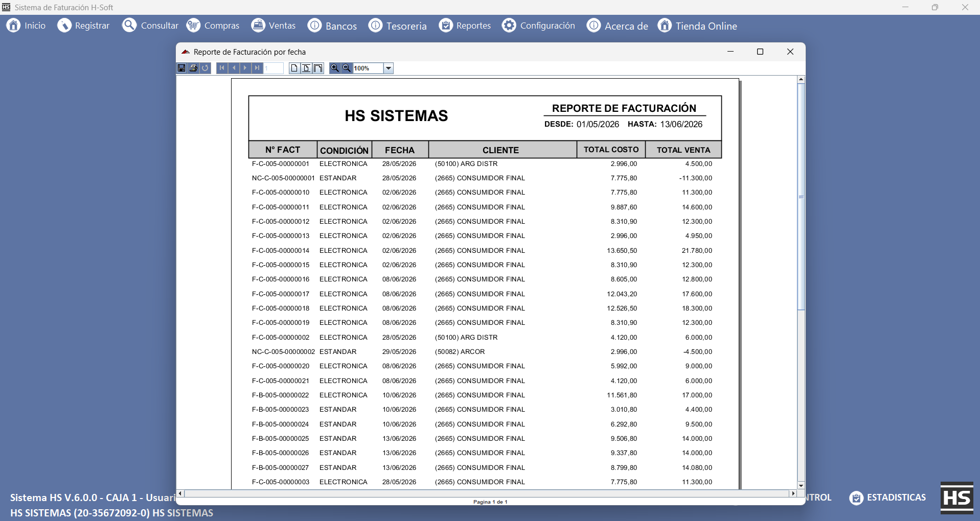Zoom in on the report

(x=335, y=68)
